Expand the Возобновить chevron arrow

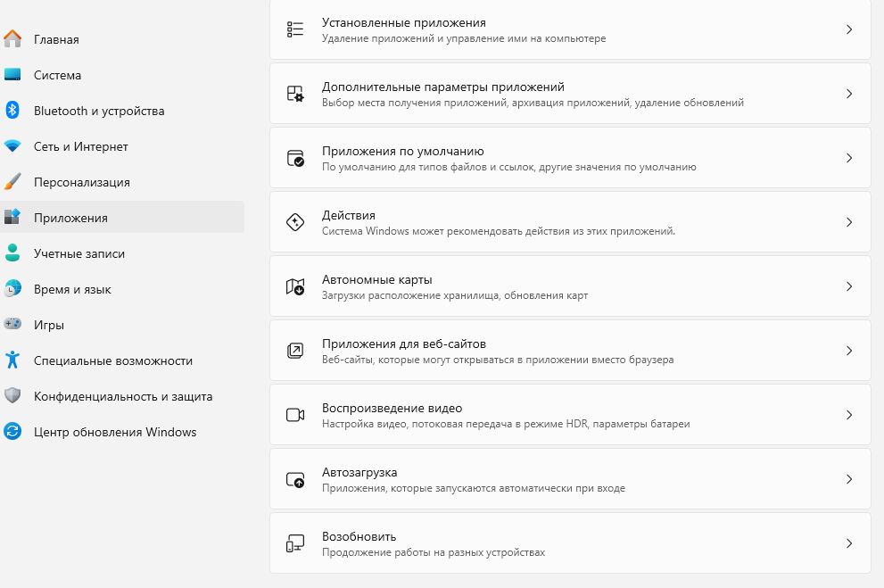[849, 543]
